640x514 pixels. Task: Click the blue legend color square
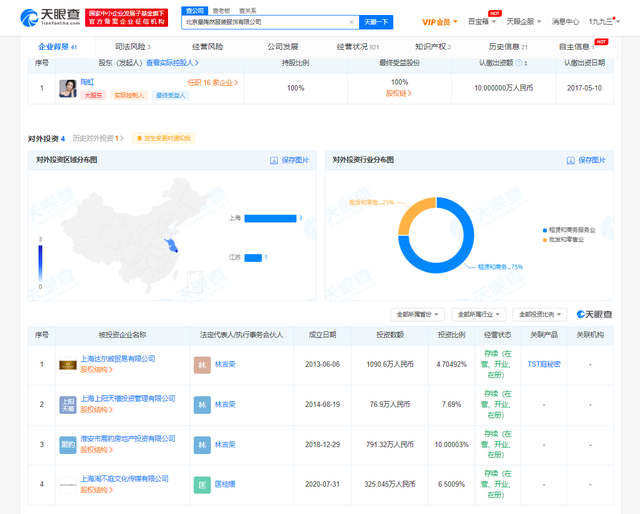[545, 230]
